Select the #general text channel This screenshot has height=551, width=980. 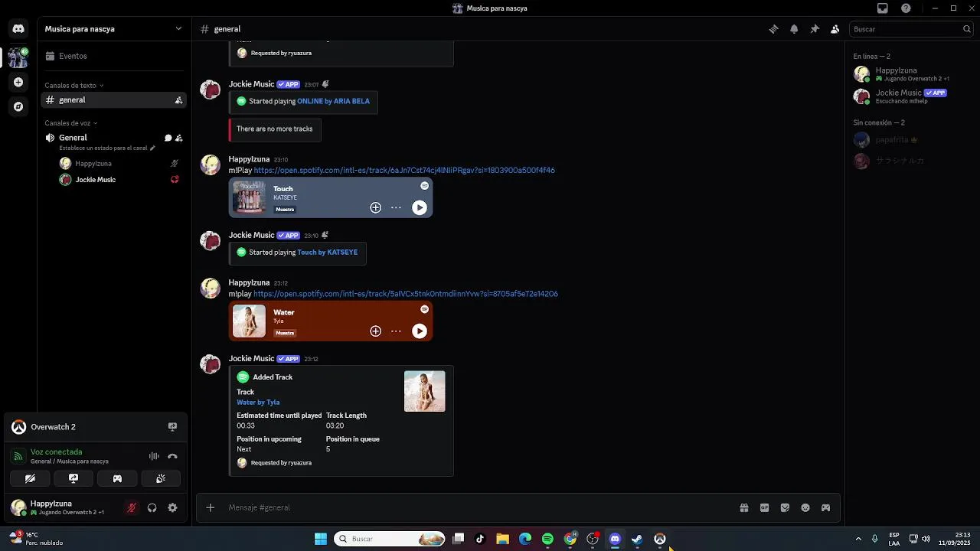tap(113, 100)
